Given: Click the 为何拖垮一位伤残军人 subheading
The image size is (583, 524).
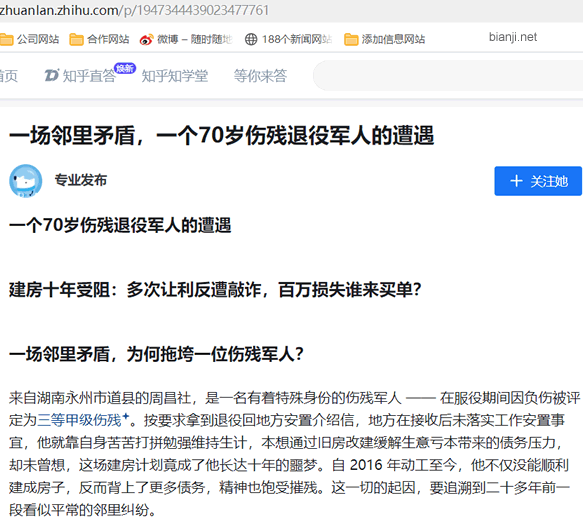Looking at the screenshot, I should (156, 354).
